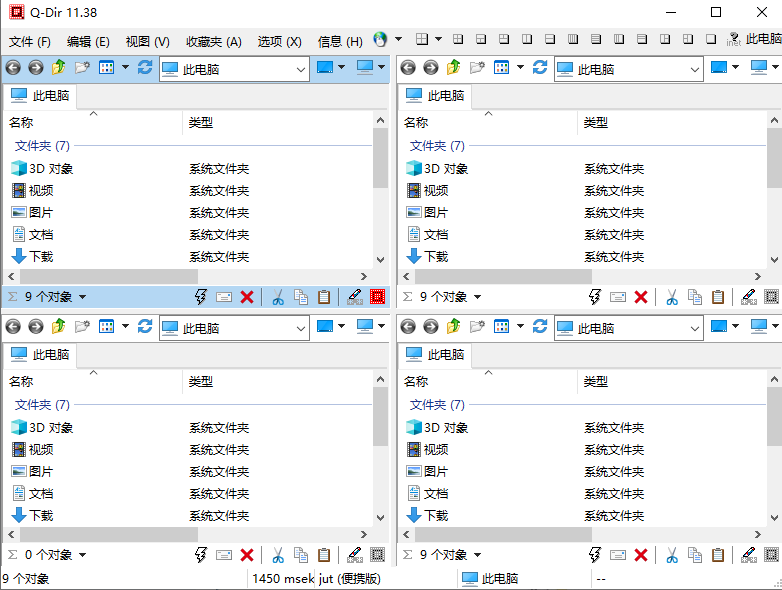Refresh the top-left pane
Image resolution: width=782 pixels, height=590 pixels.
tap(145, 67)
